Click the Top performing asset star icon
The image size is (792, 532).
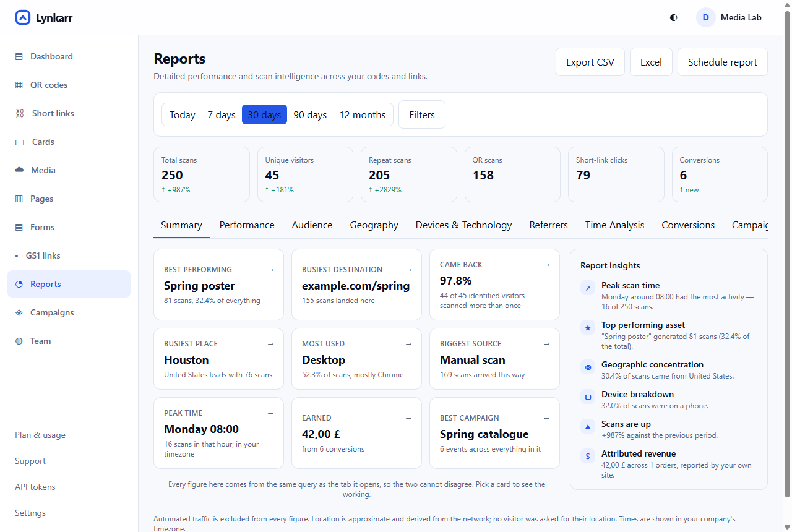(x=588, y=328)
